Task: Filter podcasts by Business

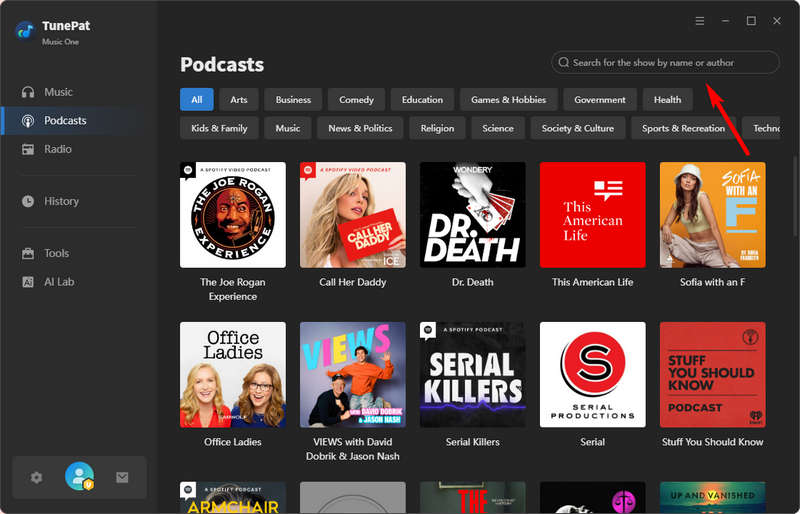Action: [x=293, y=100]
